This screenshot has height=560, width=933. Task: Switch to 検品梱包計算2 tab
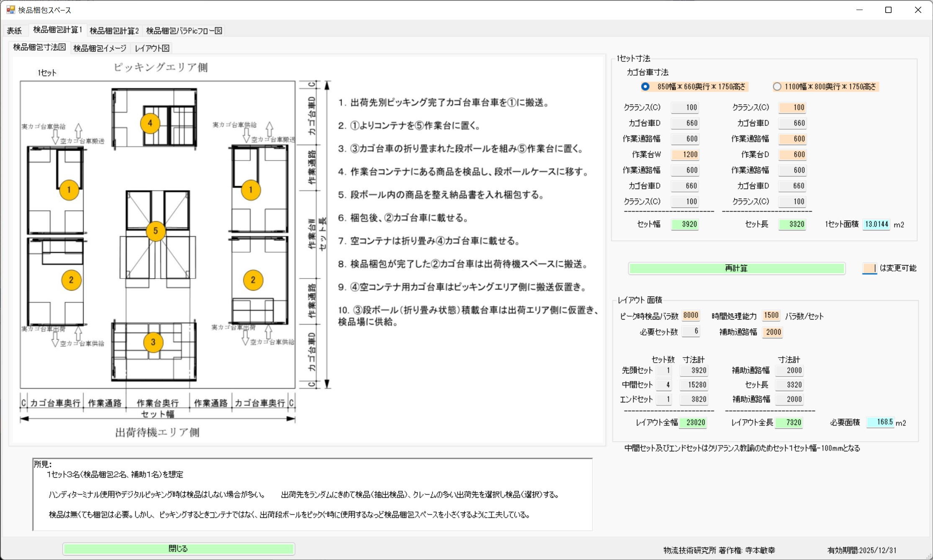click(114, 31)
